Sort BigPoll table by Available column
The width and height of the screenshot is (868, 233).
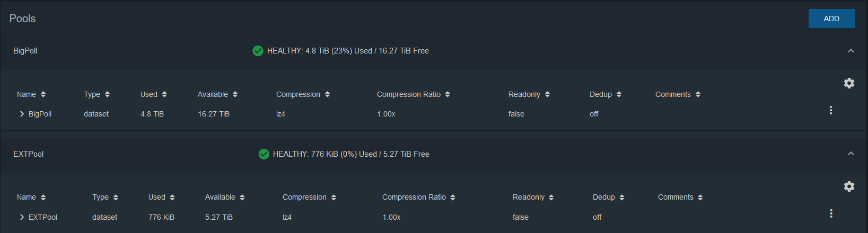tap(217, 94)
